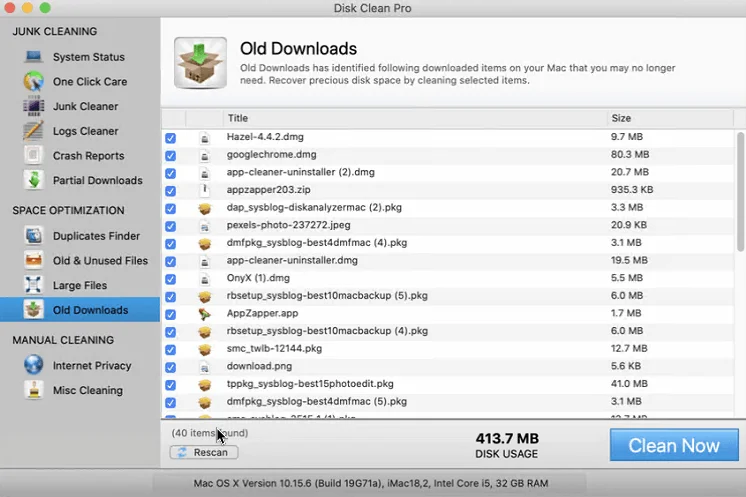Click the Rescan button
Image resolution: width=746 pixels, height=497 pixels.
[204, 452]
